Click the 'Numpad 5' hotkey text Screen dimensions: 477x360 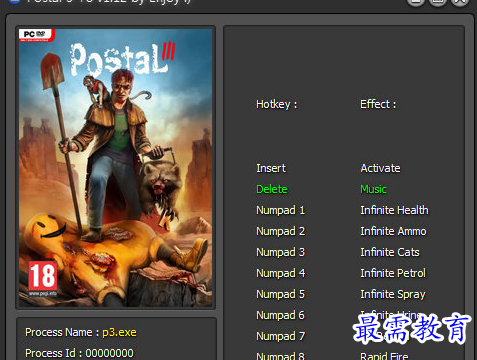pyautogui.click(x=280, y=294)
